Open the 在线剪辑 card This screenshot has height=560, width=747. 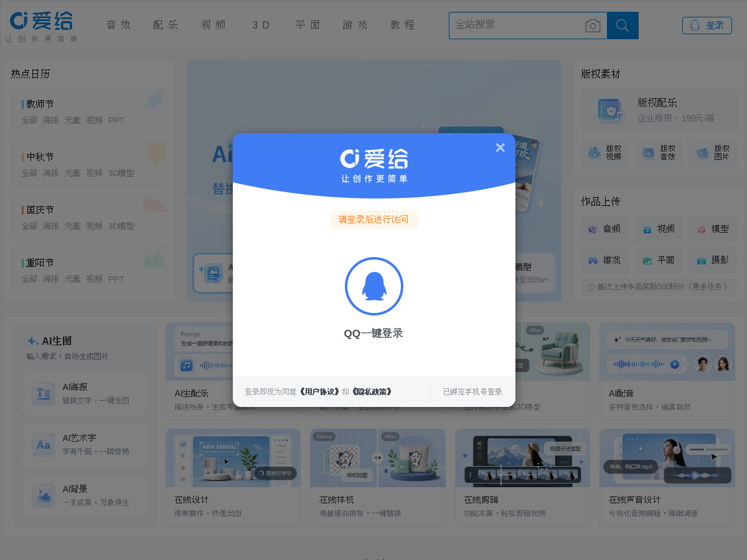(522, 477)
